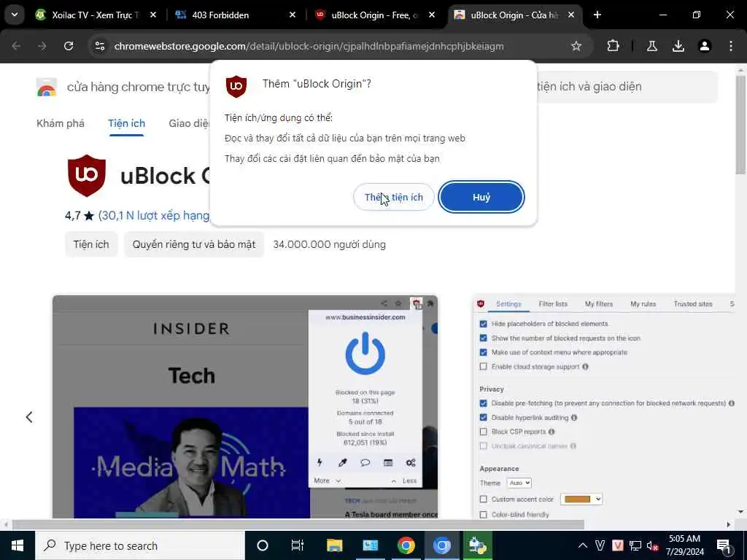Go back to previous page
The width and height of the screenshot is (747, 560).
(x=16, y=46)
